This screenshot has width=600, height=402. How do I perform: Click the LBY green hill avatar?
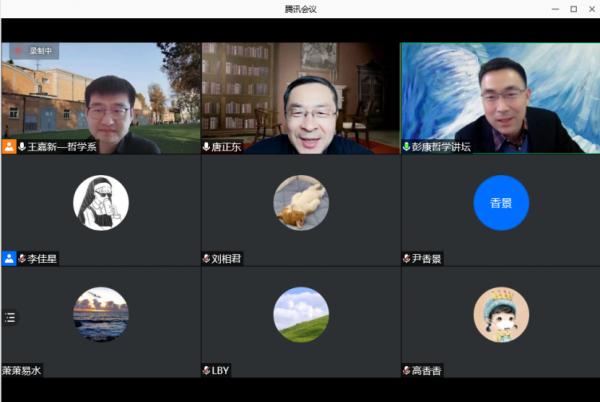pyautogui.click(x=301, y=315)
